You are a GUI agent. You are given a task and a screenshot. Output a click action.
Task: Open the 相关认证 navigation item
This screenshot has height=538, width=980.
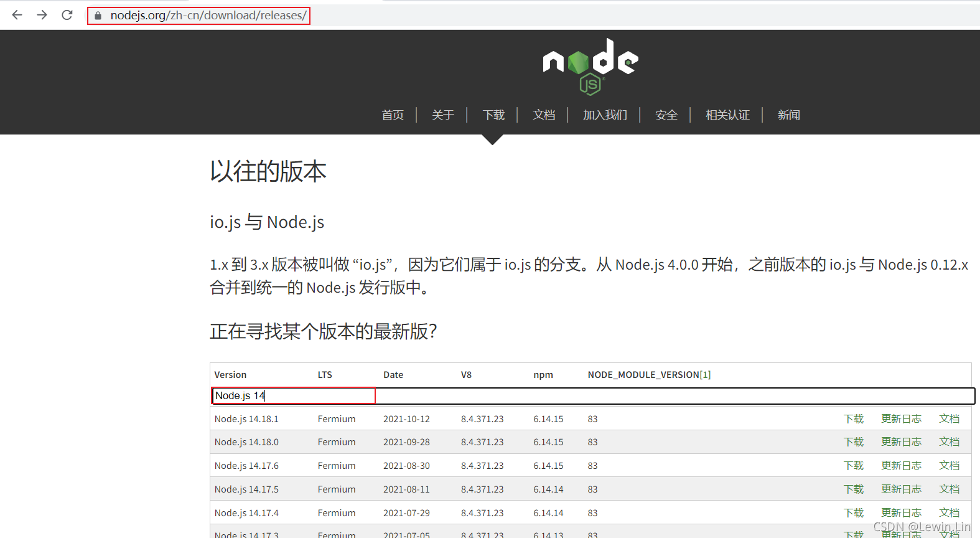727,115
